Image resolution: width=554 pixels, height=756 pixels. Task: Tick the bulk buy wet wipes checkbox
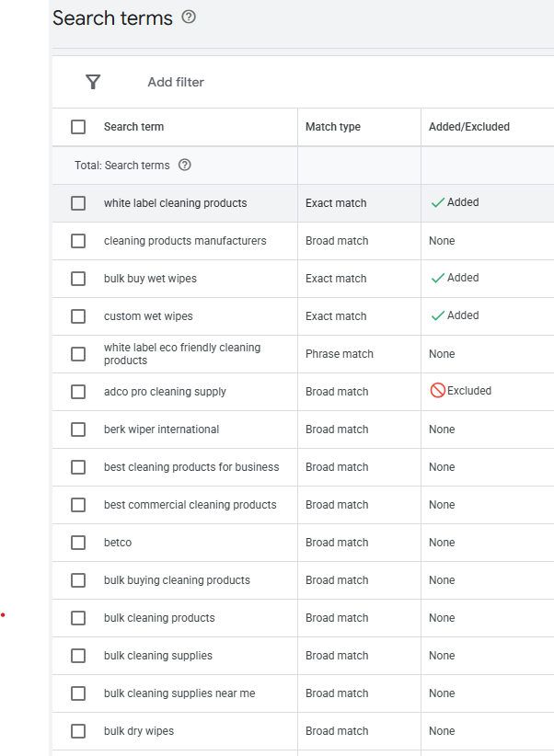(78, 278)
